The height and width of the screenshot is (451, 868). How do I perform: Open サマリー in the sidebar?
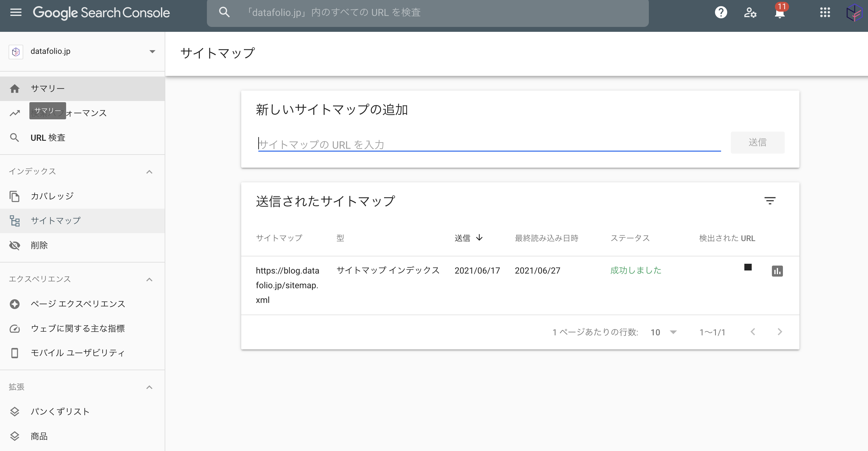[82, 89]
